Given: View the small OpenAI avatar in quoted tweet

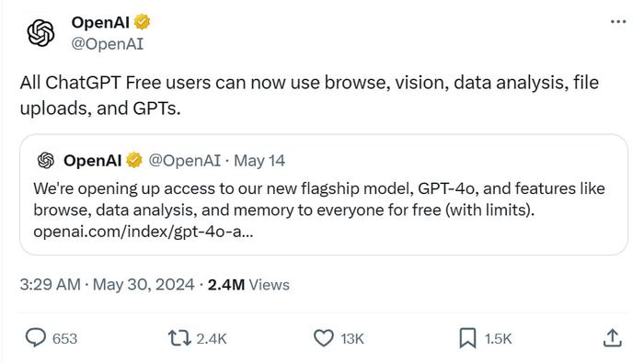Looking at the screenshot, I should click(x=46, y=161).
